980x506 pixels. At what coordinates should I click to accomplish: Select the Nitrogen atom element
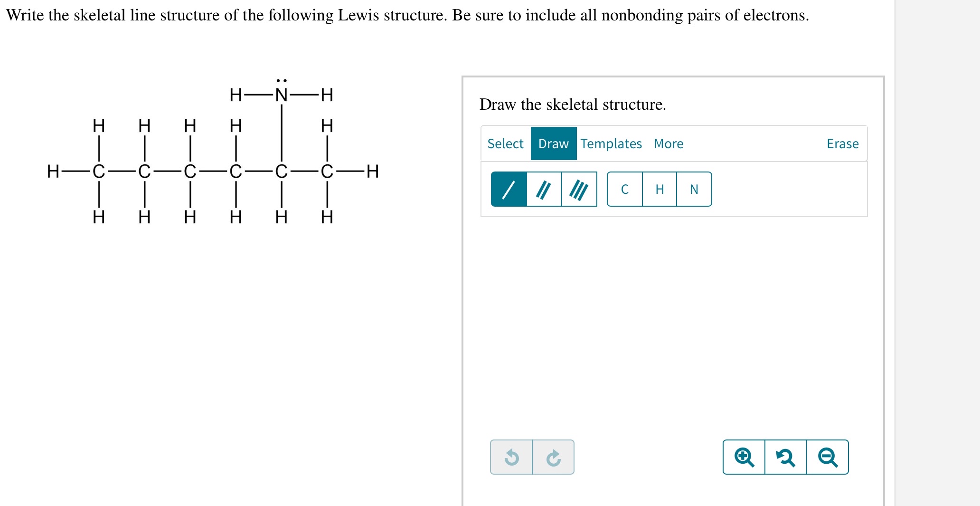693,189
